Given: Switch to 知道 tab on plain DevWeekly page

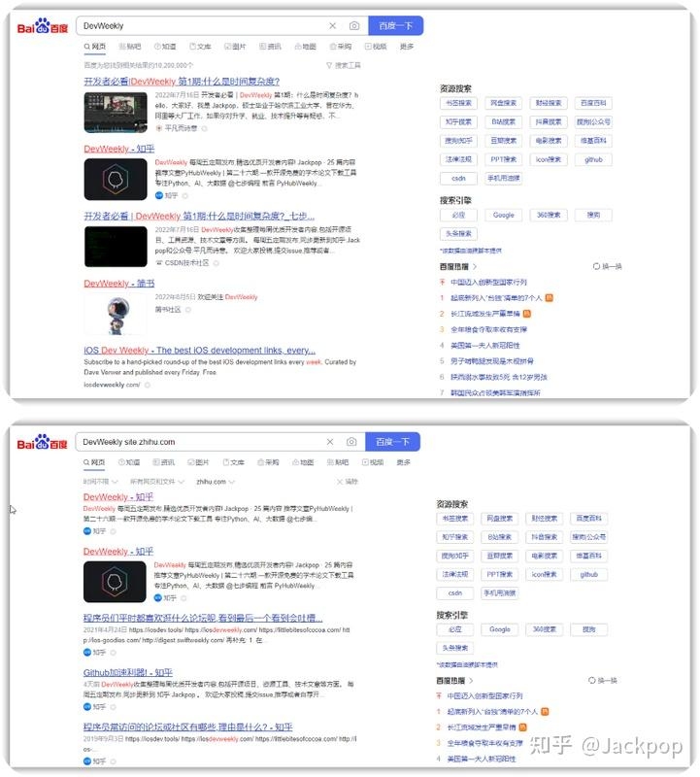Looking at the screenshot, I should click(x=165, y=47).
